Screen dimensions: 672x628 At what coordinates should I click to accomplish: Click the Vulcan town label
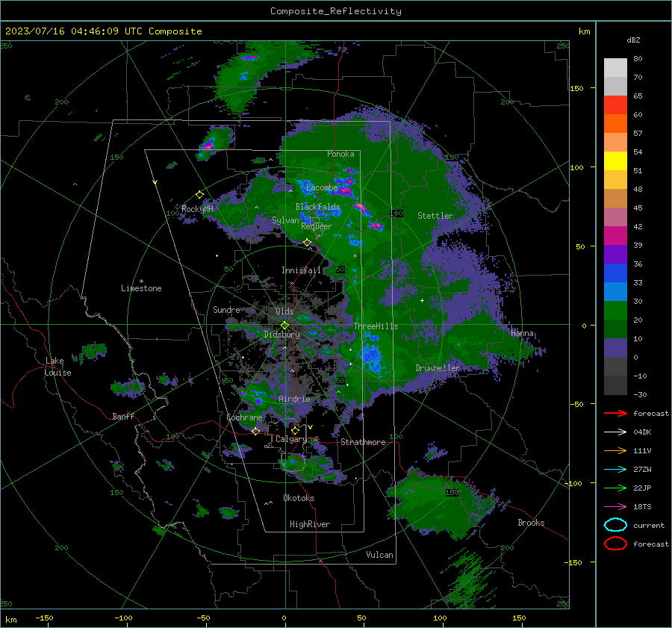coord(379,555)
